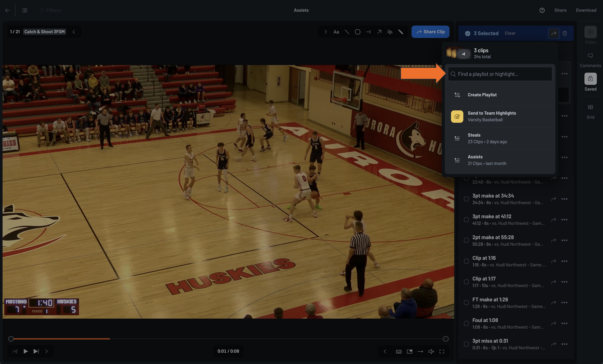Choose Send to Team Highlights
This screenshot has width=603, height=364.
coord(500,116)
